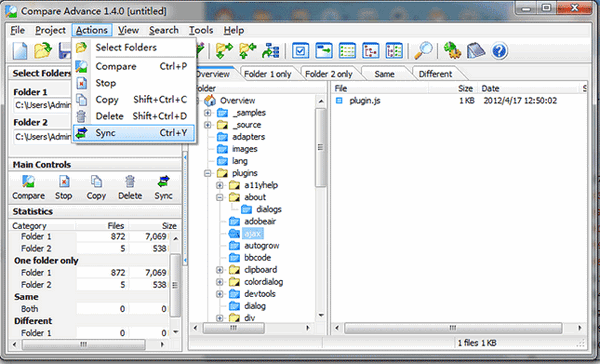Screen dimensions: 600x364
Task: Click the Stop icon in Main Controls
Action: point(64,182)
